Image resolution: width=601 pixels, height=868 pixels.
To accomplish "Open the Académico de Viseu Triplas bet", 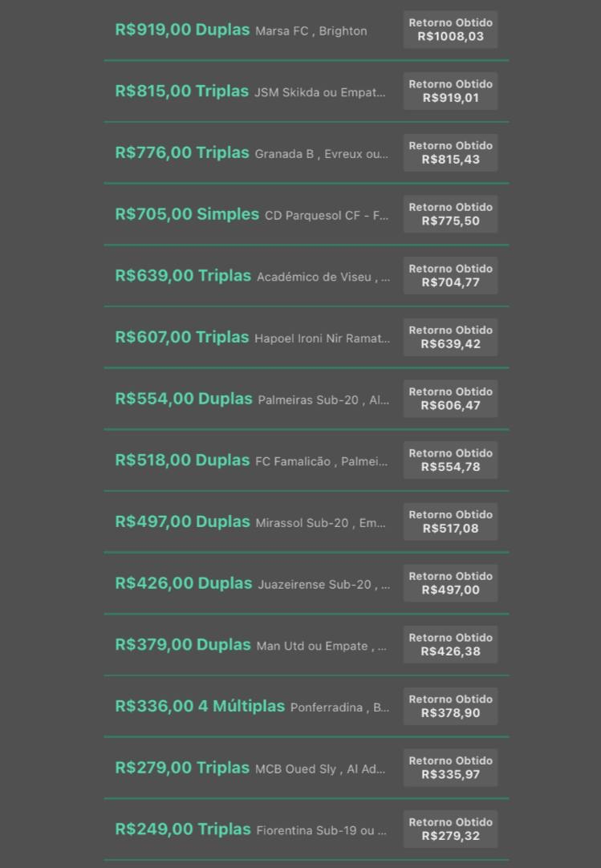I will tap(307, 276).
